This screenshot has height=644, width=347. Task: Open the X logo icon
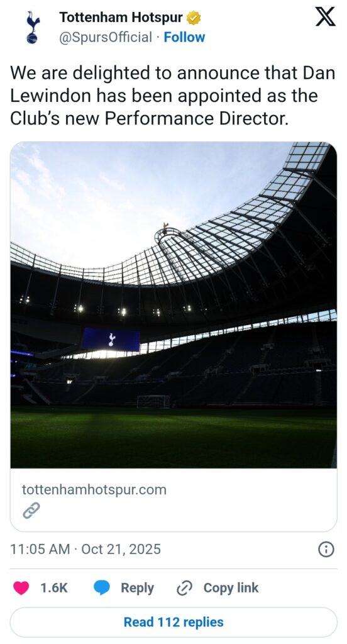(x=325, y=18)
